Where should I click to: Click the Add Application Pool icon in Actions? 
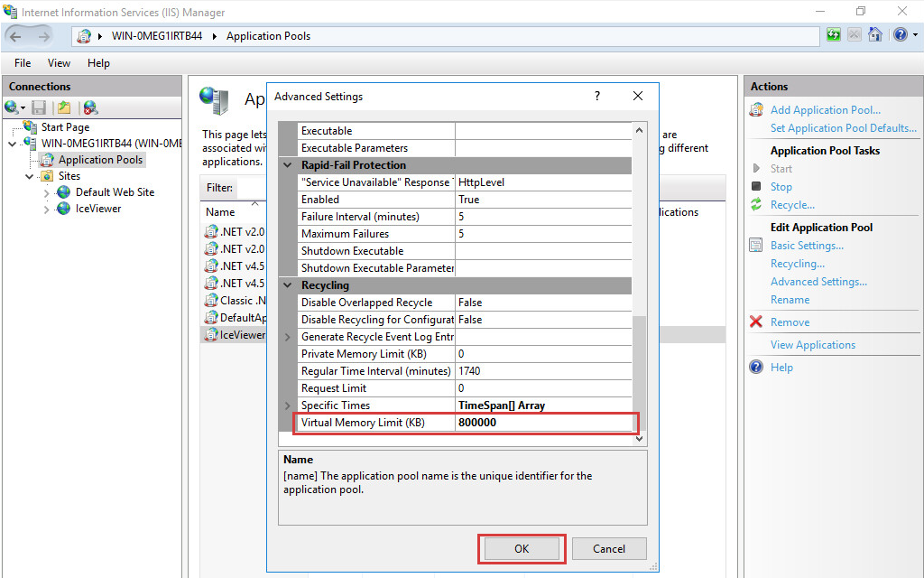[x=756, y=109]
